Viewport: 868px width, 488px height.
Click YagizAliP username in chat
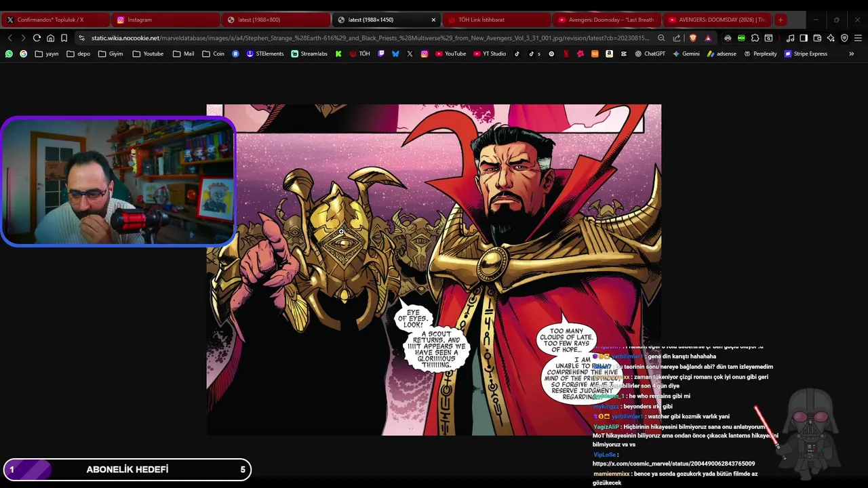(x=606, y=427)
